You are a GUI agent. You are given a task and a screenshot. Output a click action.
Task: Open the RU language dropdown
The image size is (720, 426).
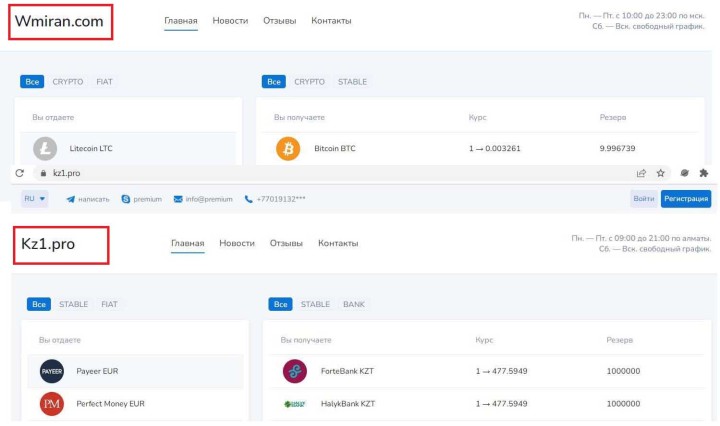click(x=35, y=199)
